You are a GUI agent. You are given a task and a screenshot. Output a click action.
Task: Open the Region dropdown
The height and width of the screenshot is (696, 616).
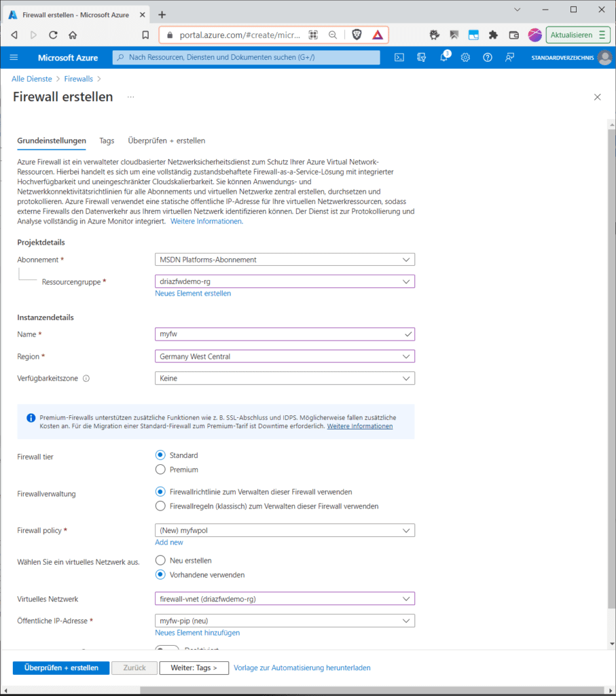(285, 356)
